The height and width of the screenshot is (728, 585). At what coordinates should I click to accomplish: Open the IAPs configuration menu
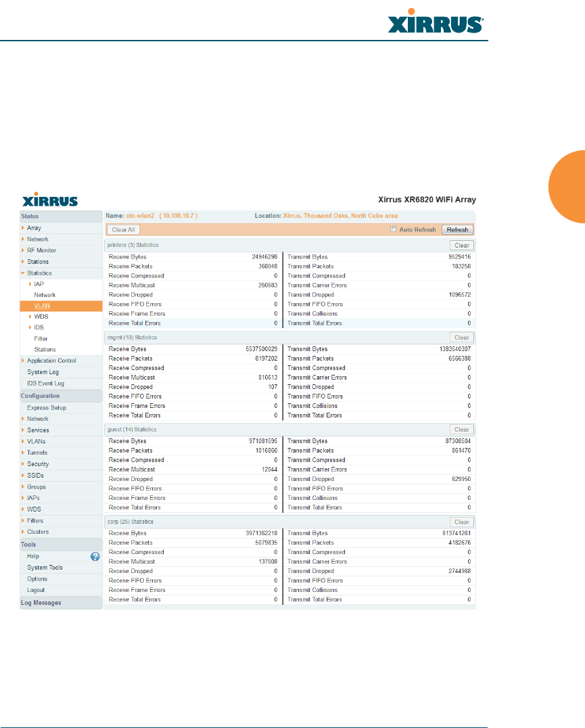point(33,498)
